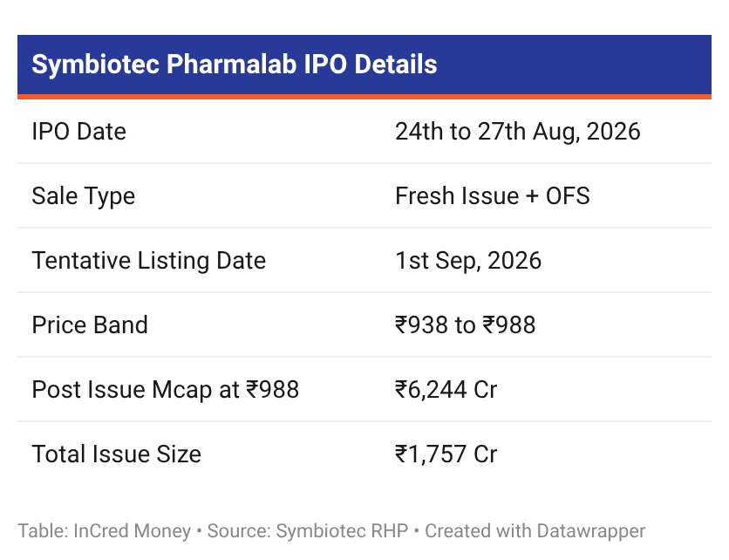Select the Sale Type row label
729x560 pixels.
pyautogui.click(x=83, y=196)
